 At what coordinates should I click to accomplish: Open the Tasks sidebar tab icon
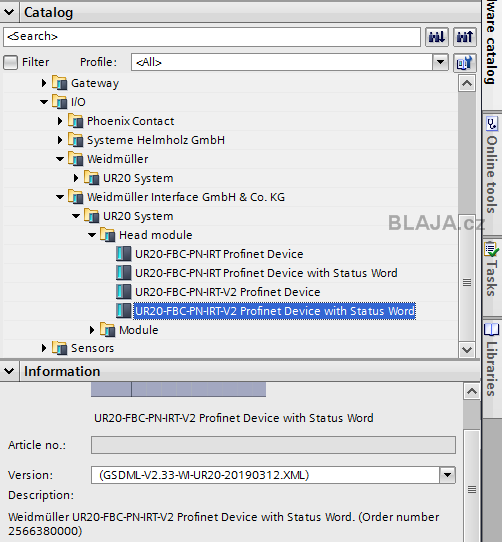[492, 249]
